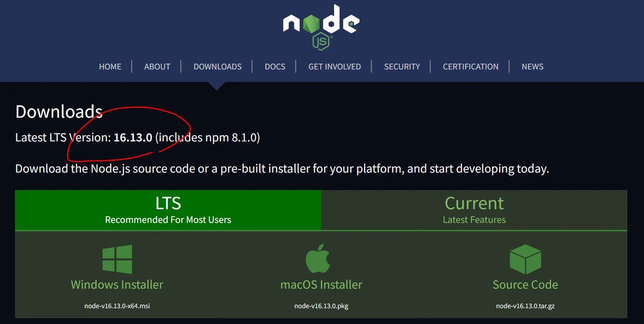The width and height of the screenshot is (644, 324).
Task: Click the 16.13.0 version number
Action: (x=133, y=137)
